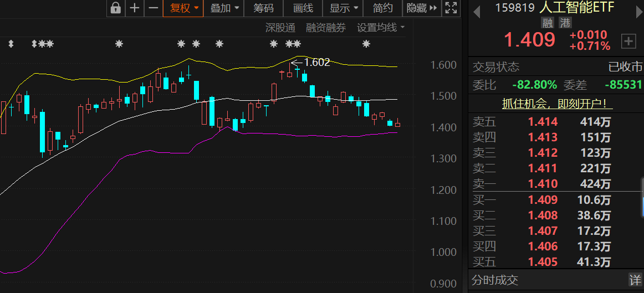
Task: Click the 已收市 trading status
Action: 625,67
